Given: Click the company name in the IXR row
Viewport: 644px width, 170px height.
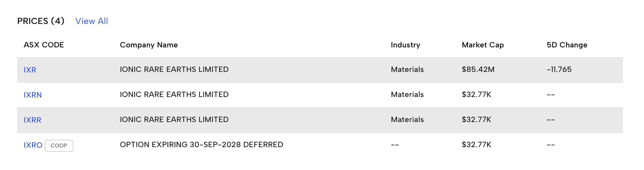Looking at the screenshot, I should point(174,69).
